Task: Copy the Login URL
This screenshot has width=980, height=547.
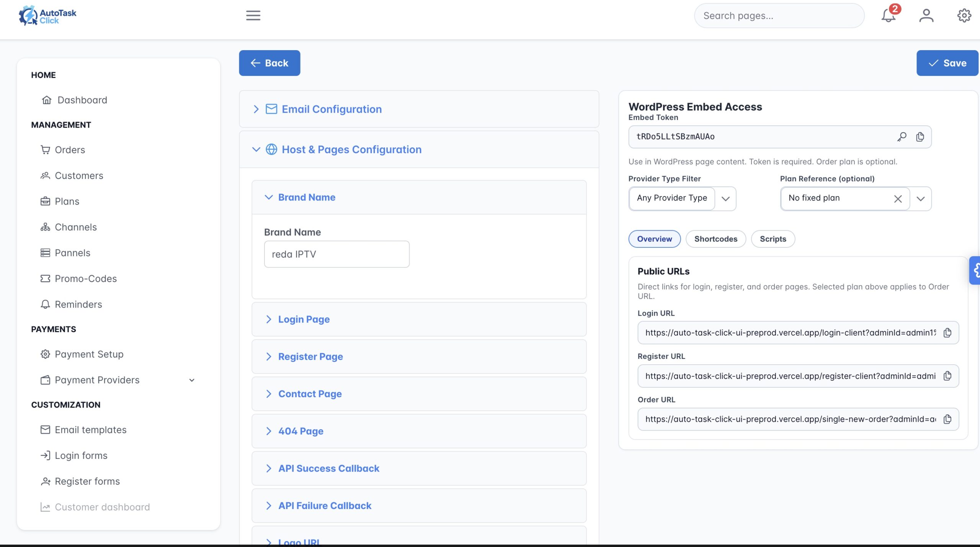Action: point(947,332)
